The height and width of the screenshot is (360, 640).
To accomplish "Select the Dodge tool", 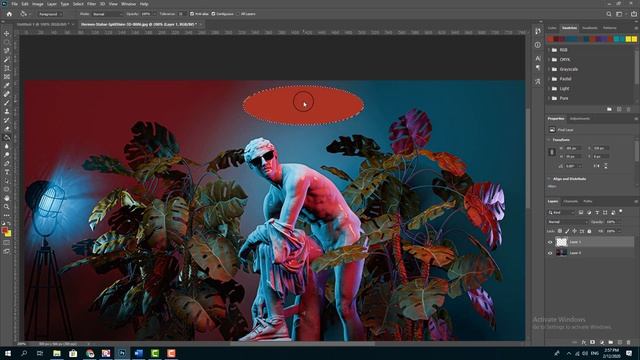I will pyautogui.click(x=7, y=155).
